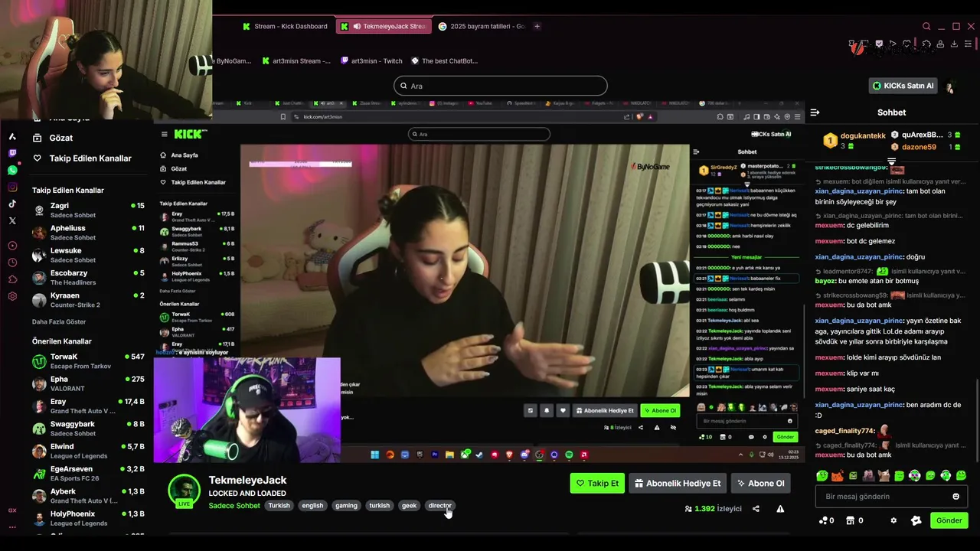Click Sadece Sohbet category link
This screenshot has width=980, height=551.
click(234, 506)
